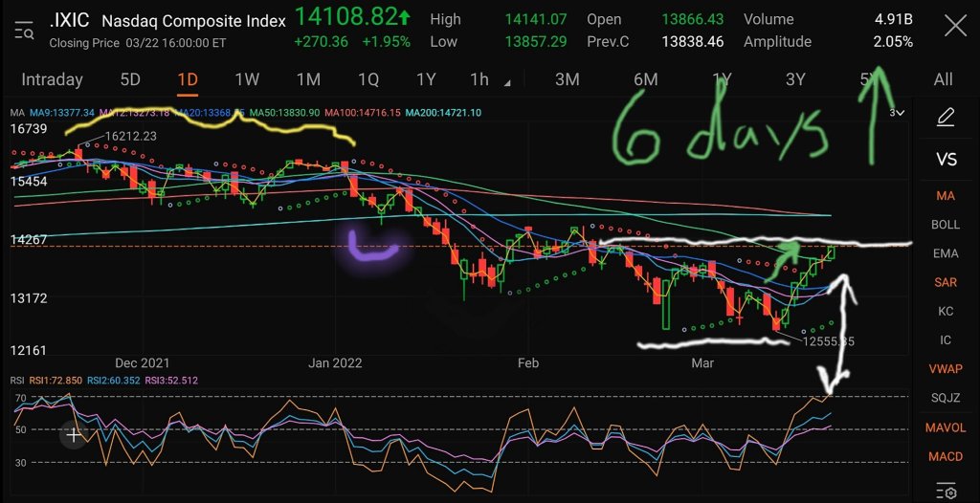Open indicator settings gear icon
This screenshot has width=980, height=503.
tap(947, 490)
